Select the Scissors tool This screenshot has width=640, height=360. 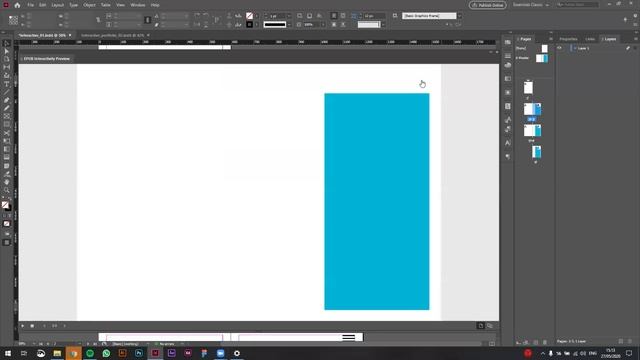click(7, 133)
